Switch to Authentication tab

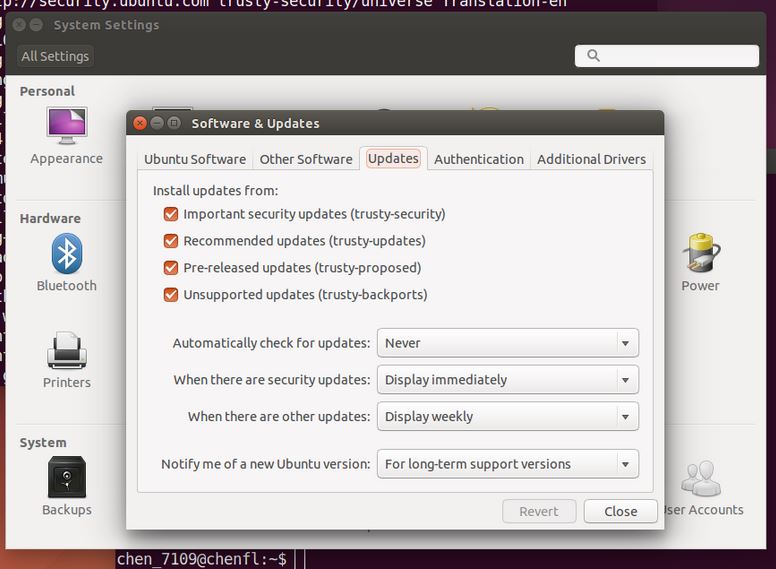[x=479, y=159]
